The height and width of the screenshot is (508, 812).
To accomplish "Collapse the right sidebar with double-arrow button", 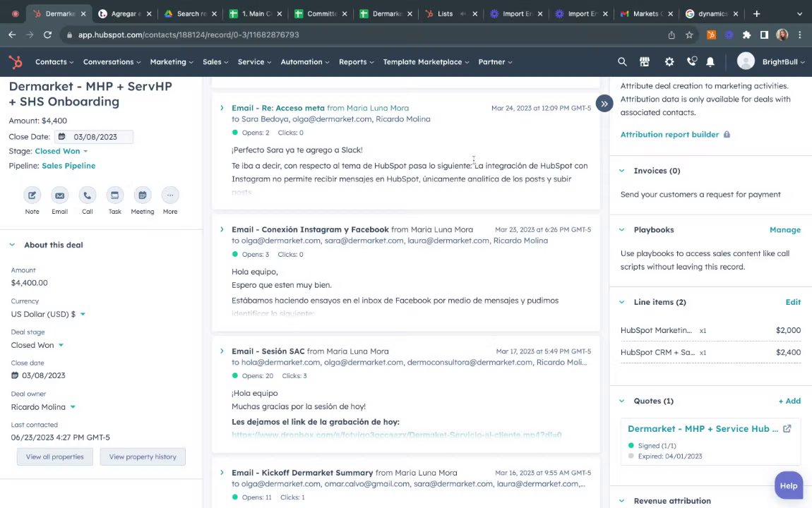I will point(604,104).
